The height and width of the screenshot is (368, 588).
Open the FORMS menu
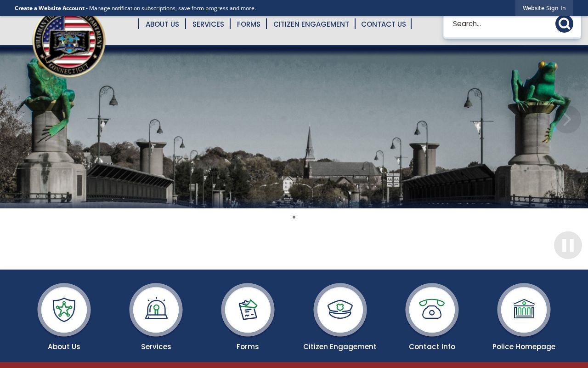249,24
